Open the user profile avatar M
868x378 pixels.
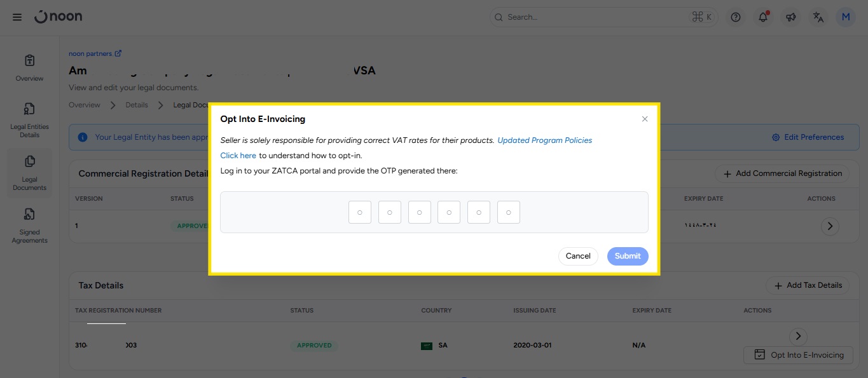[846, 17]
